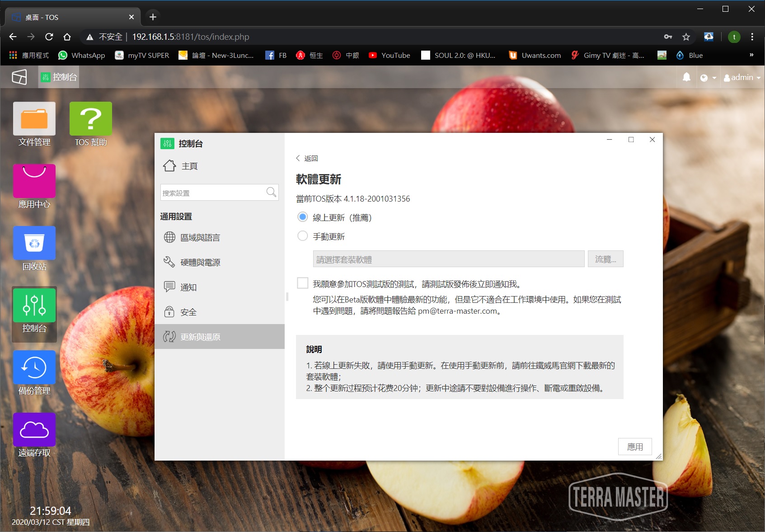Click the 搜索設置 search input field

coord(212,193)
